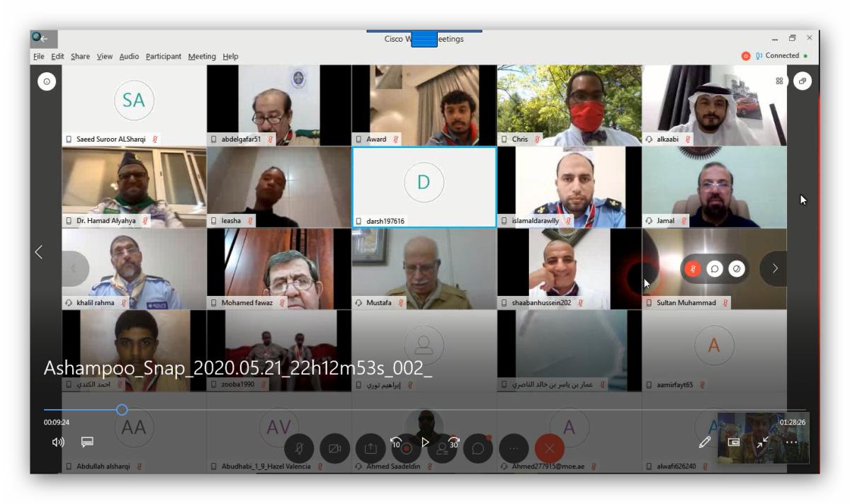This screenshot has width=850, height=504.
Task: Open the player's three-dot more menu
Action: pos(791,442)
